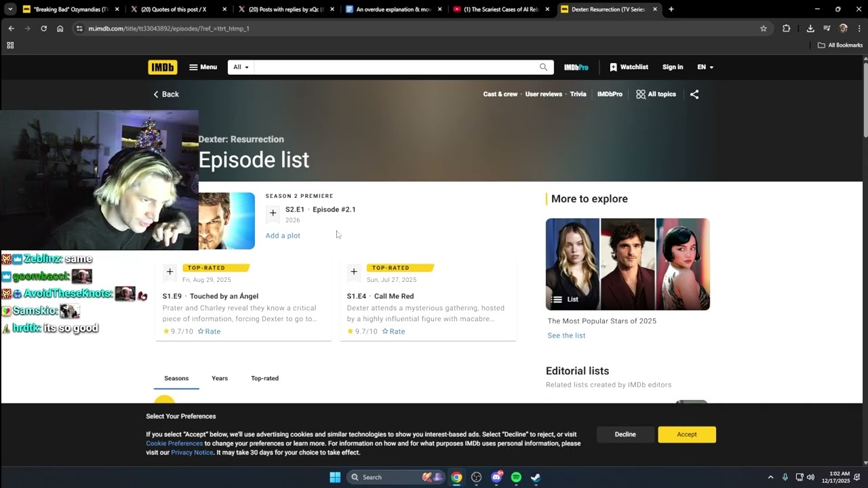
Task: Open media control icon in toolbar
Action: tap(827, 28)
